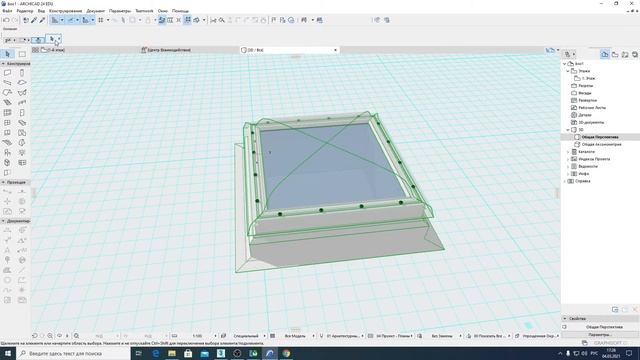Open Google Chrome from the taskbar
Viewport: 640px width, 360px height.
pyautogui.click(x=286, y=353)
